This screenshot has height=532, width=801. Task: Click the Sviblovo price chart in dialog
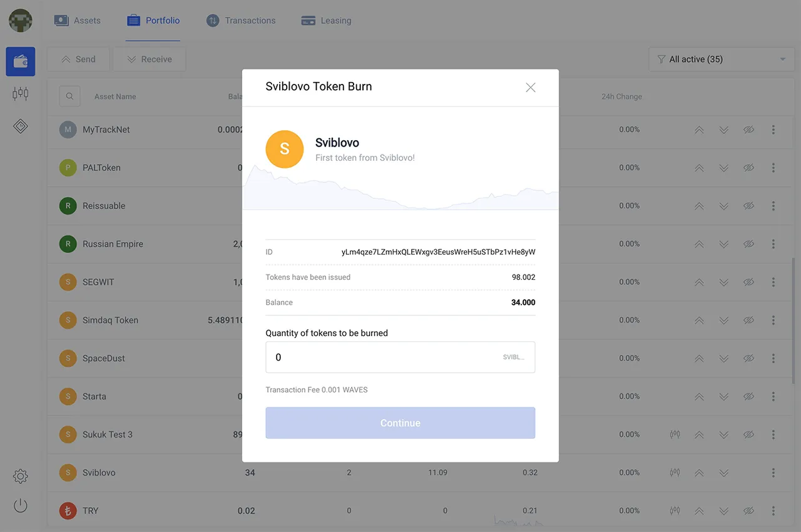click(x=400, y=188)
